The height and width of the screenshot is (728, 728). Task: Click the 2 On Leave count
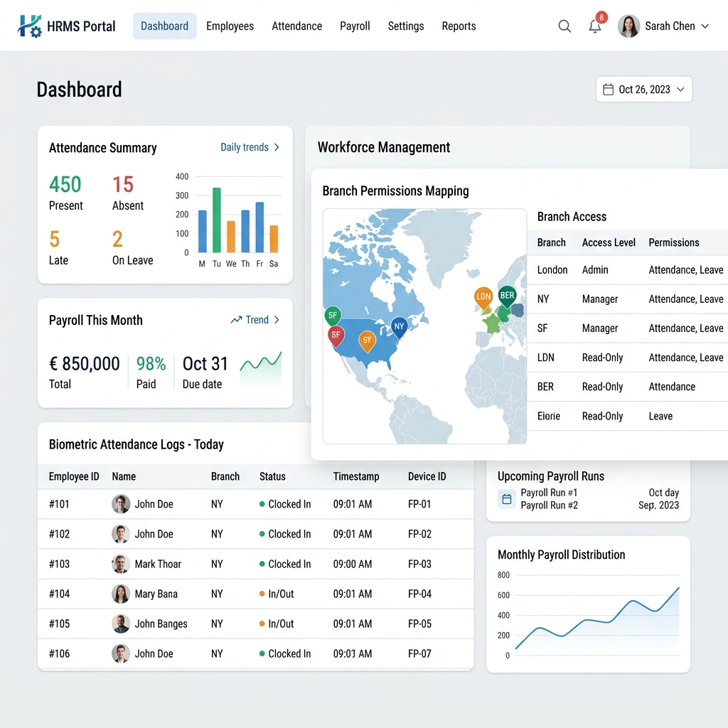pos(117,239)
